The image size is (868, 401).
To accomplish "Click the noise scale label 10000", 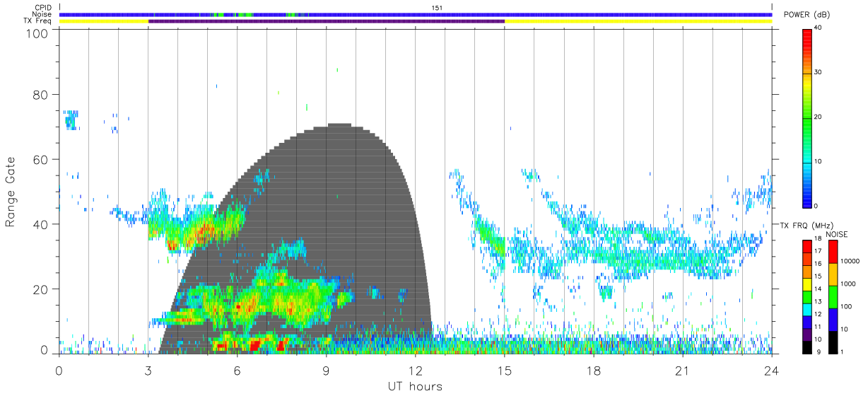I will click(x=849, y=261).
